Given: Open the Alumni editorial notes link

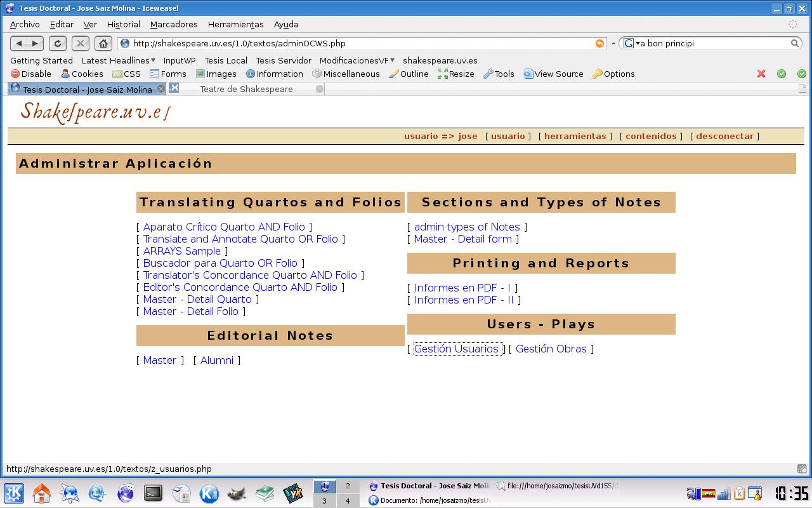Looking at the screenshot, I should coord(217,360).
